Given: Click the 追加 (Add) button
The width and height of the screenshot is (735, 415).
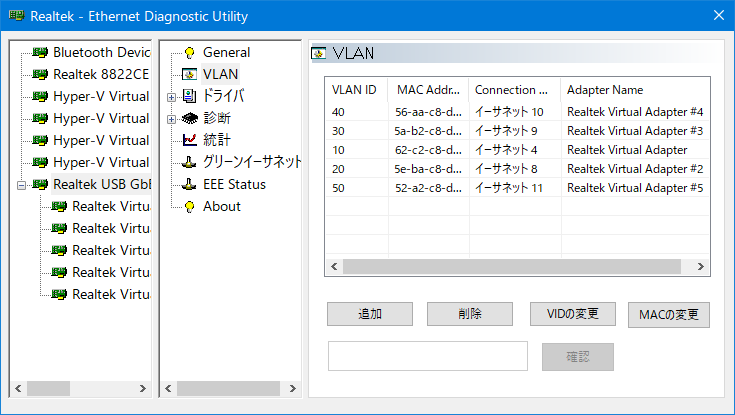Looking at the screenshot, I should 370,314.
